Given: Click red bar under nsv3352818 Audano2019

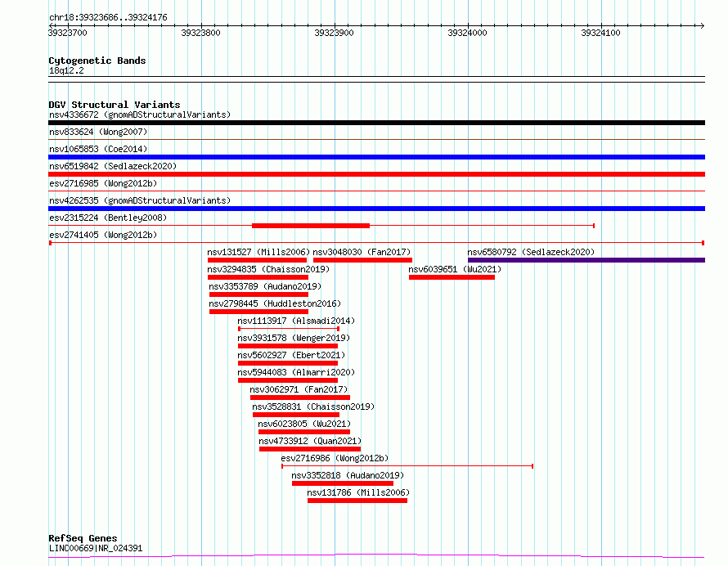Looking at the screenshot, I should point(343,484).
